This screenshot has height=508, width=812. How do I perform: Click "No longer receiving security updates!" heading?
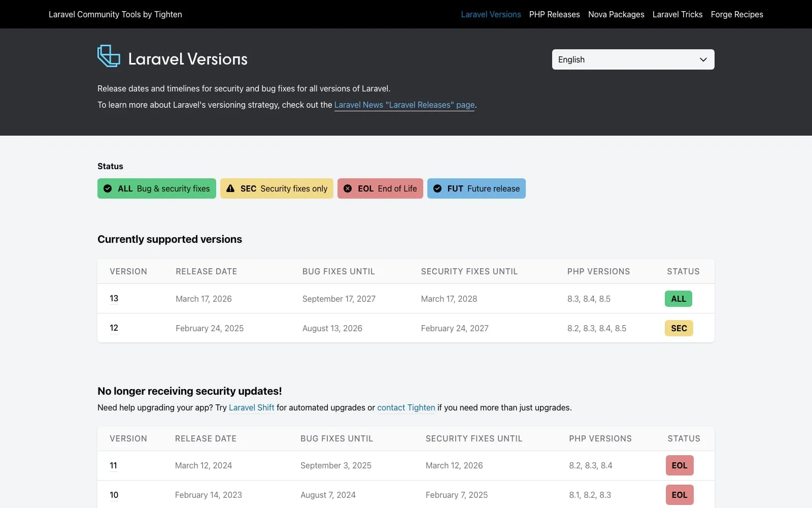(x=189, y=391)
